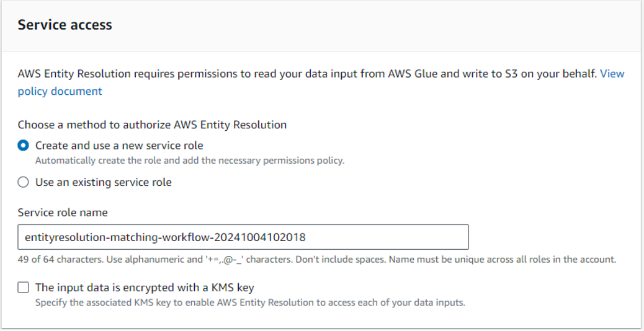Click the Service role name input field
644x331 pixels.
243,237
